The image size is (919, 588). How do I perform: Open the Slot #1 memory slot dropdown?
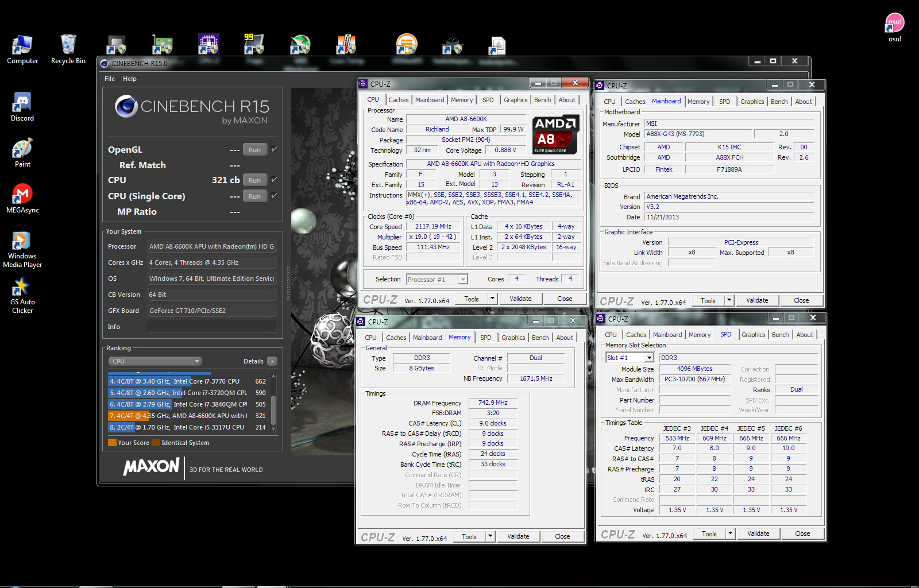[x=630, y=358]
